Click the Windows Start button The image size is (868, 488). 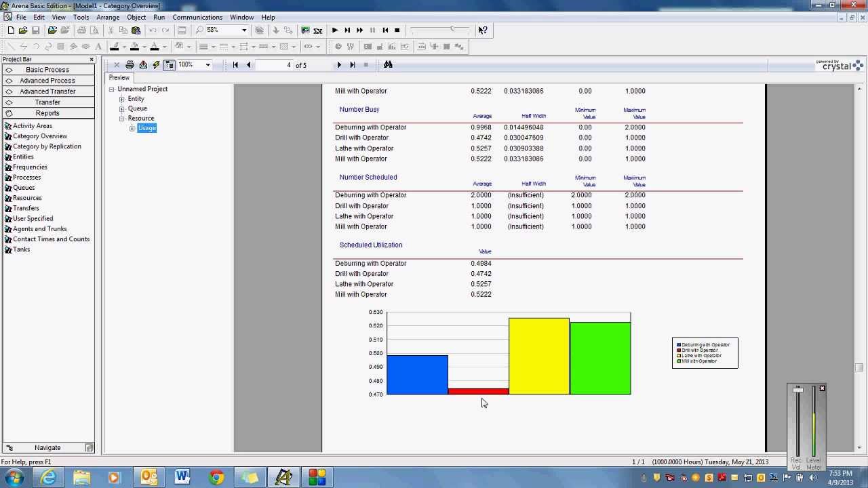[14, 478]
